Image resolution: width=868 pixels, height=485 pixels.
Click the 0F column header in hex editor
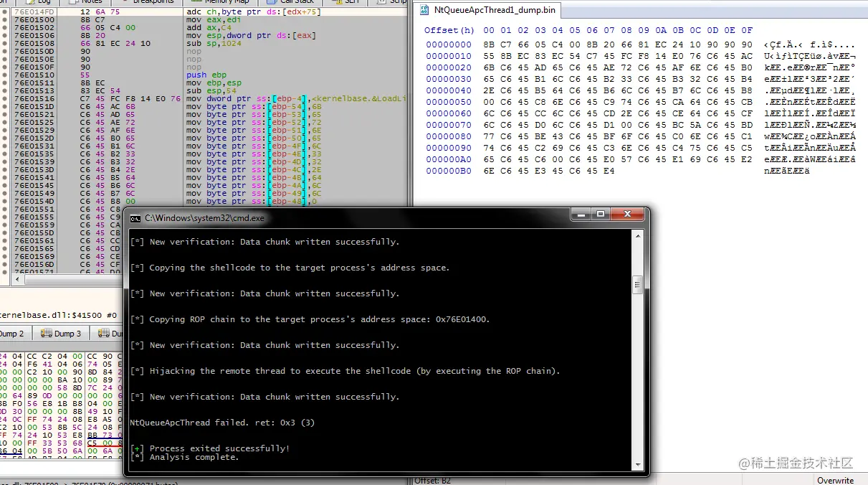click(x=747, y=30)
